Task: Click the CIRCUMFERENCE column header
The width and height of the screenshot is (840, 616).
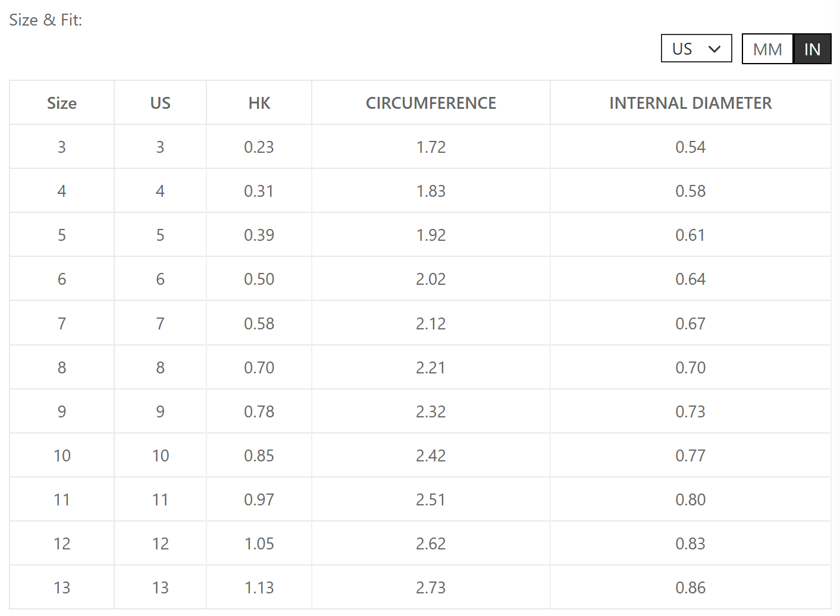Action: click(431, 103)
